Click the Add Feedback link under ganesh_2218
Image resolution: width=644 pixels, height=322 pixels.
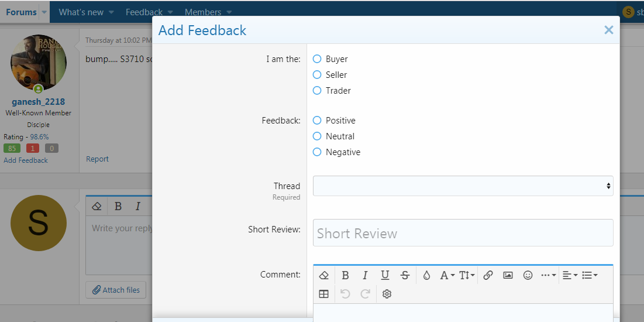click(x=26, y=160)
